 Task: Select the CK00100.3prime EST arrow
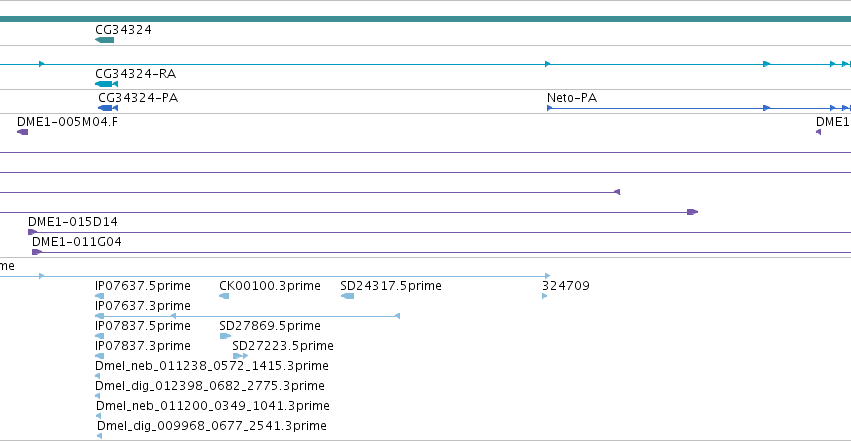point(224,296)
